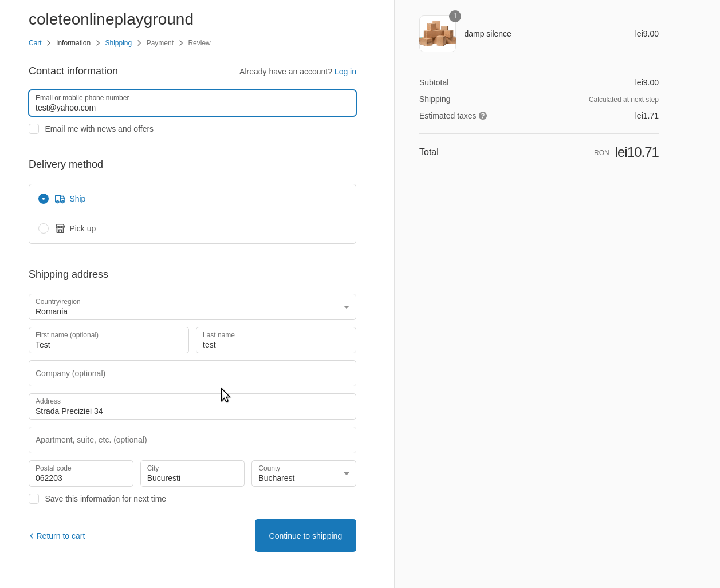
Task: Click the breadcrumb arrow after Information
Action: tap(97, 42)
